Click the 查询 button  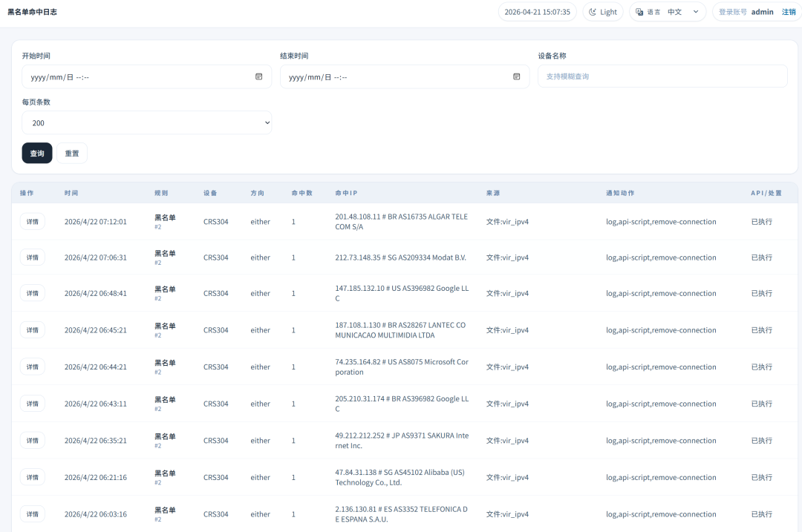tap(37, 154)
